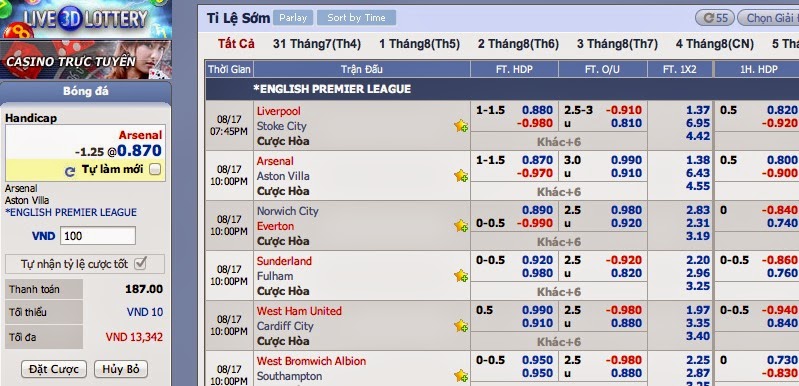This screenshot has width=799, height=386.
Task: Mark Norwich City vs Everton favorite star
Action: tap(461, 226)
